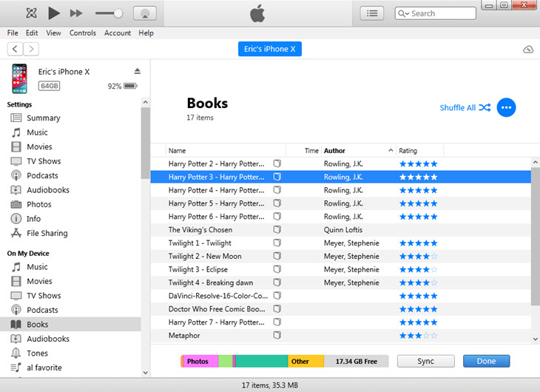Open the View menu
Image resolution: width=540 pixels, height=392 pixels.
click(53, 33)
